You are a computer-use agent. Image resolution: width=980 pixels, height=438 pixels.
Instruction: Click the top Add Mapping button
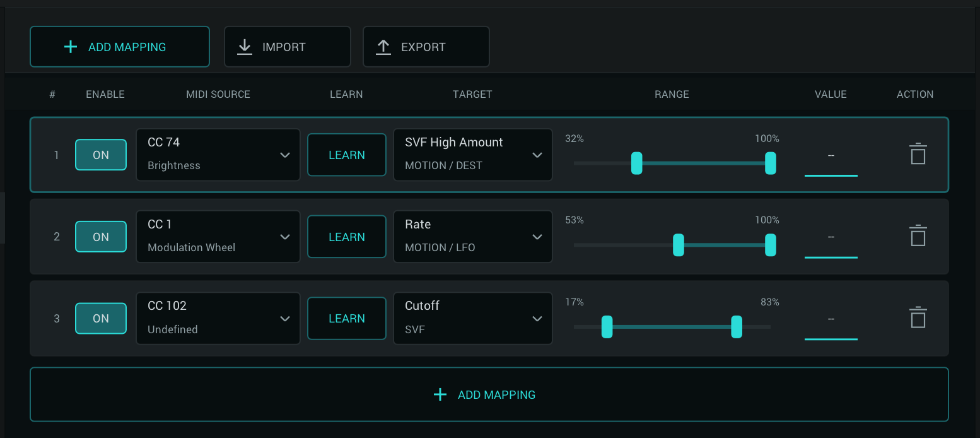pos(120,47)
